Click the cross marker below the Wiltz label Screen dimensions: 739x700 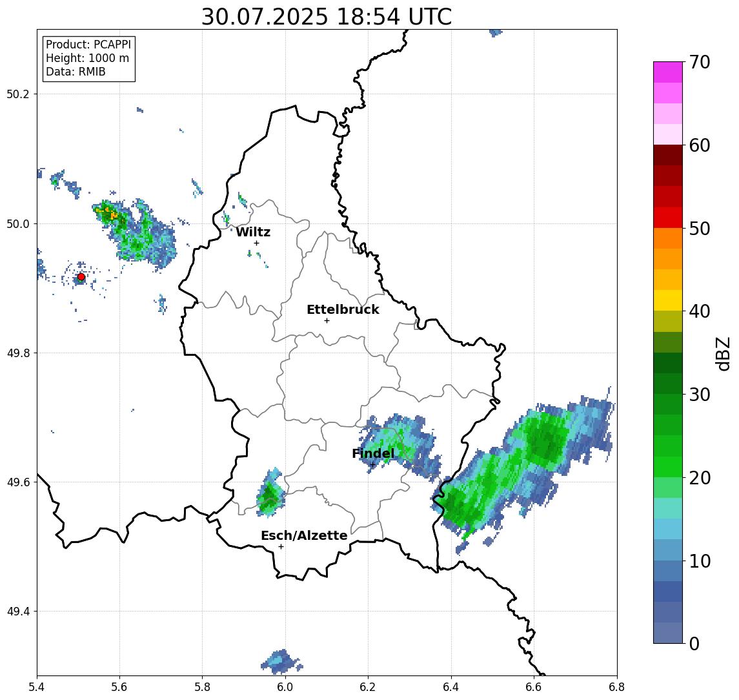coord(256,243)
